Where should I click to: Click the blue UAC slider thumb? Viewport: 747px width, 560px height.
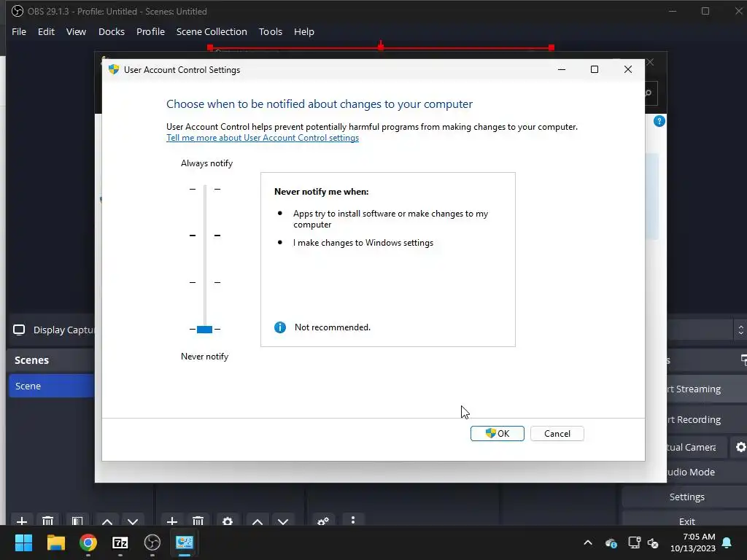tap(204, 329)
